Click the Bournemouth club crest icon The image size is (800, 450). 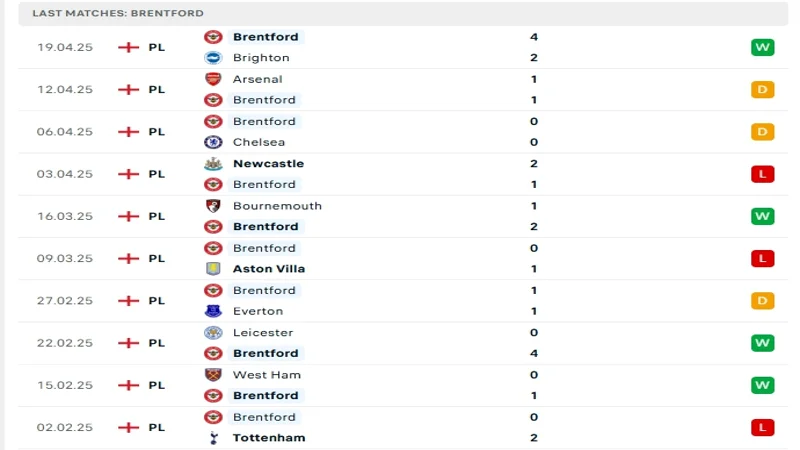point(213,206)
